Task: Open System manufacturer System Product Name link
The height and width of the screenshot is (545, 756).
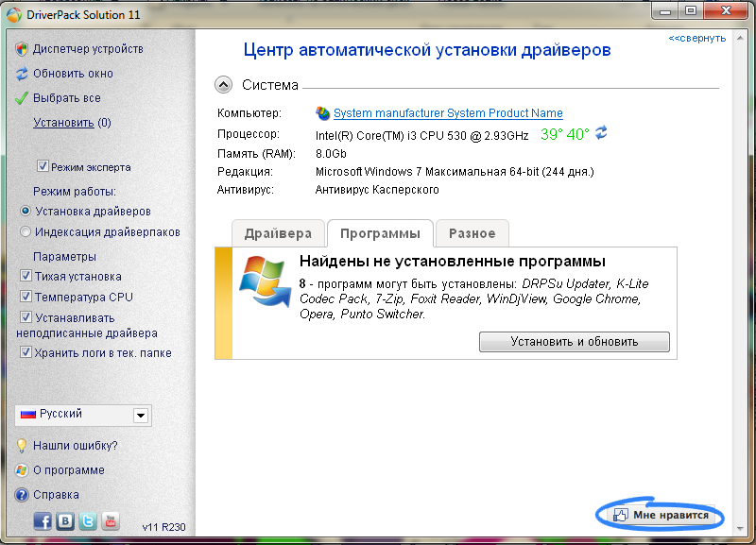Action: [x=448, y=113]
